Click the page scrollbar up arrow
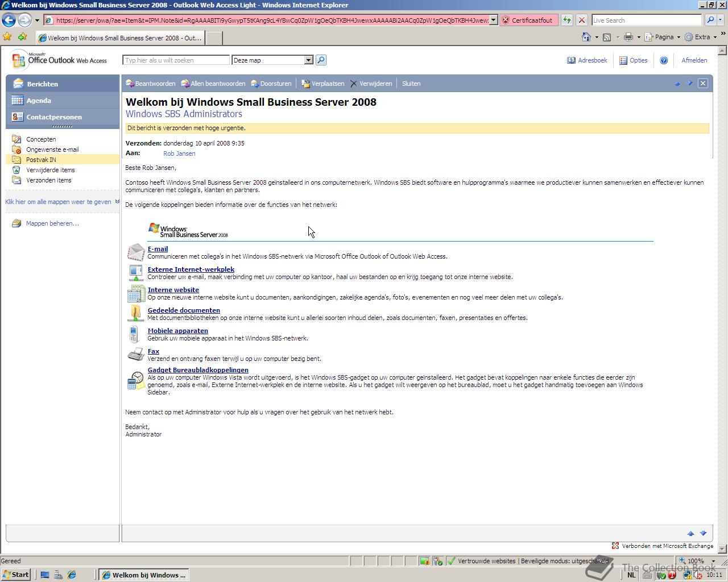728x582 pixels. (x=723, y=49)
